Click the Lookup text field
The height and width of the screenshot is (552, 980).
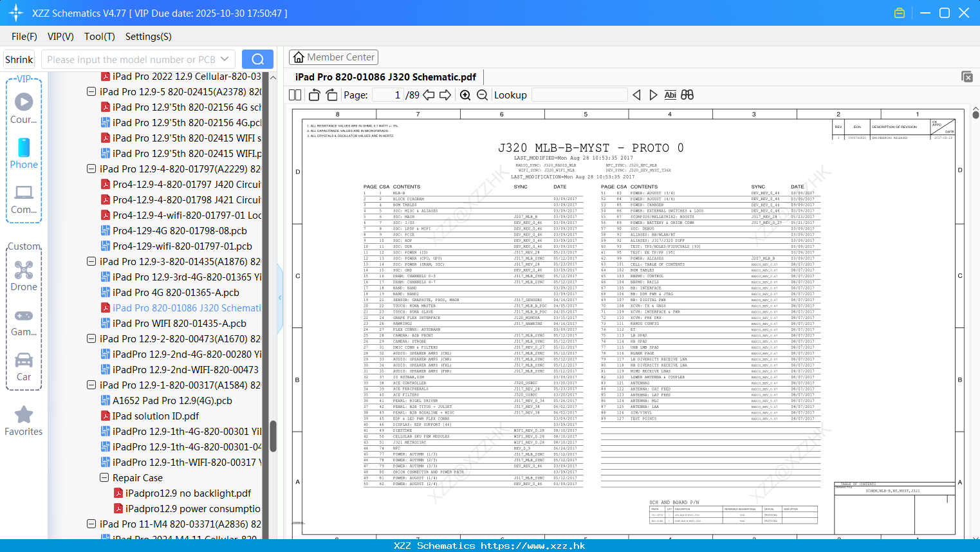point(580,95)
